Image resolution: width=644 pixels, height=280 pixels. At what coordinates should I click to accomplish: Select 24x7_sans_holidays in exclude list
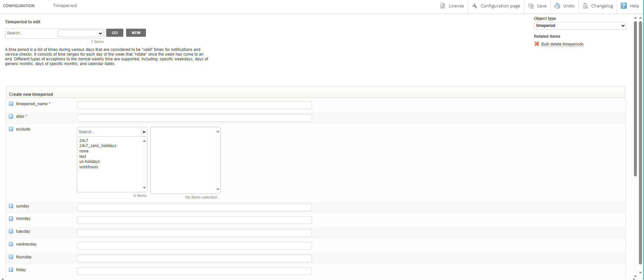click(98, 146)
